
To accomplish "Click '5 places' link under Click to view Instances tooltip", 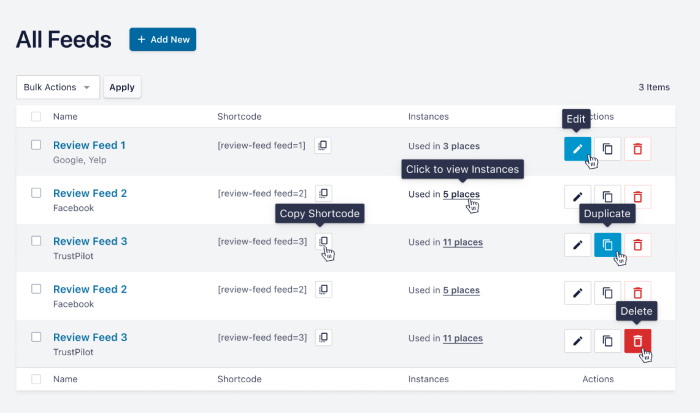I will [461, 194].
